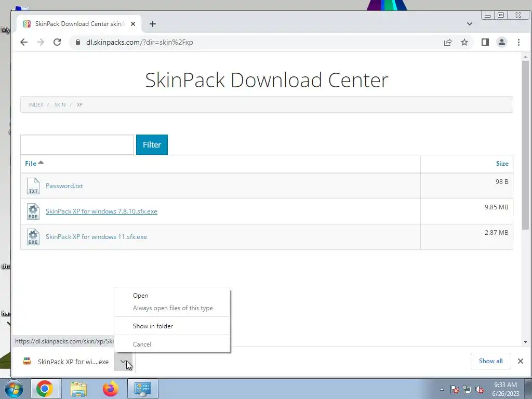Click the filter text input field

tap(77, 144)
